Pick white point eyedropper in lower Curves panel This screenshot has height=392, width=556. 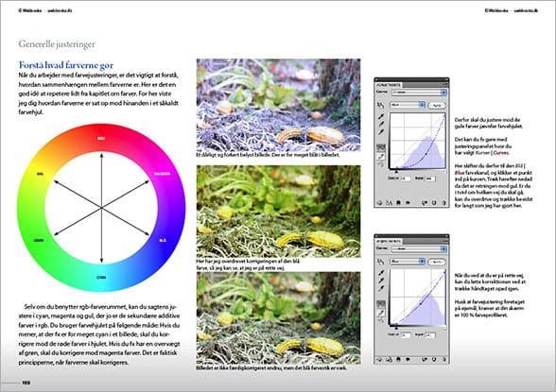(381, 288)
